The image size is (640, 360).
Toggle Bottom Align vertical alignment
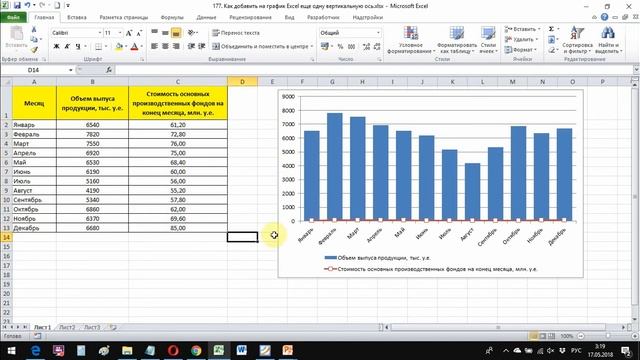[176, 33]
